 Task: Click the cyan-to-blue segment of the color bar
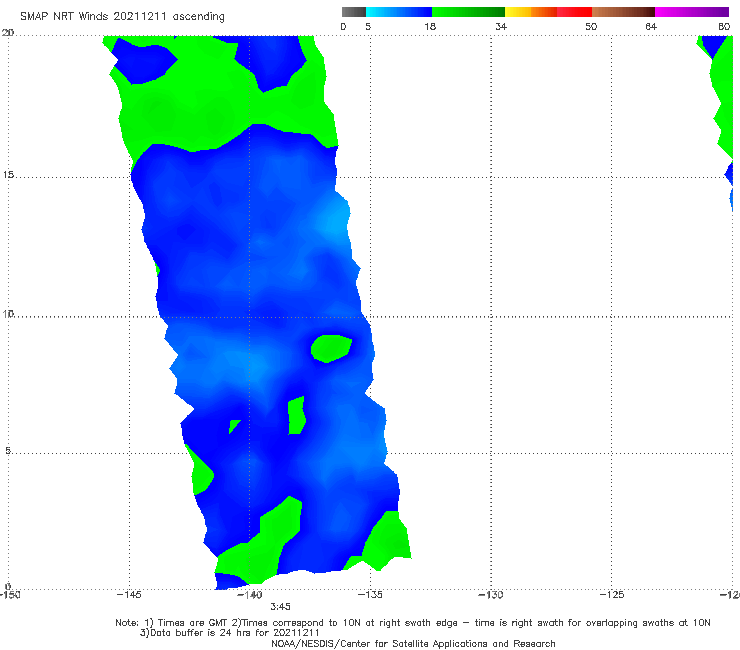pyautogui.click(x=398, y=12)
